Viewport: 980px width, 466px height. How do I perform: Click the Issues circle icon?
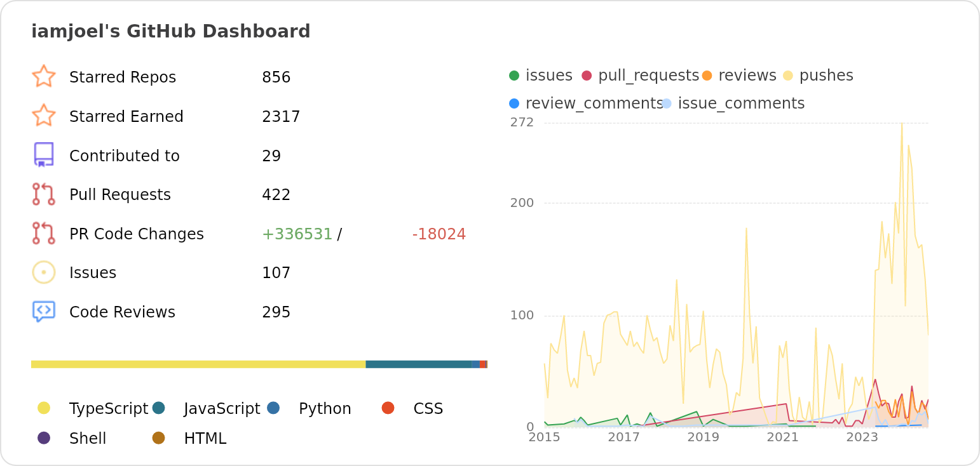pos(44,272)
